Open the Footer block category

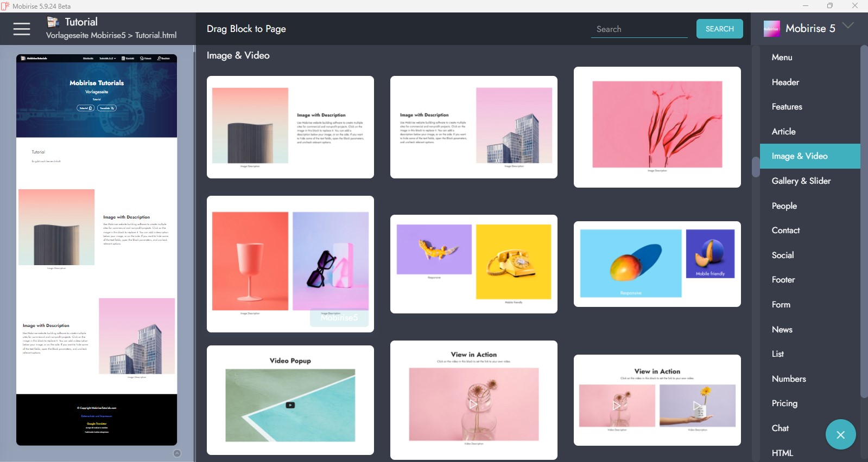pyautogui.click(x=783, y=280)
